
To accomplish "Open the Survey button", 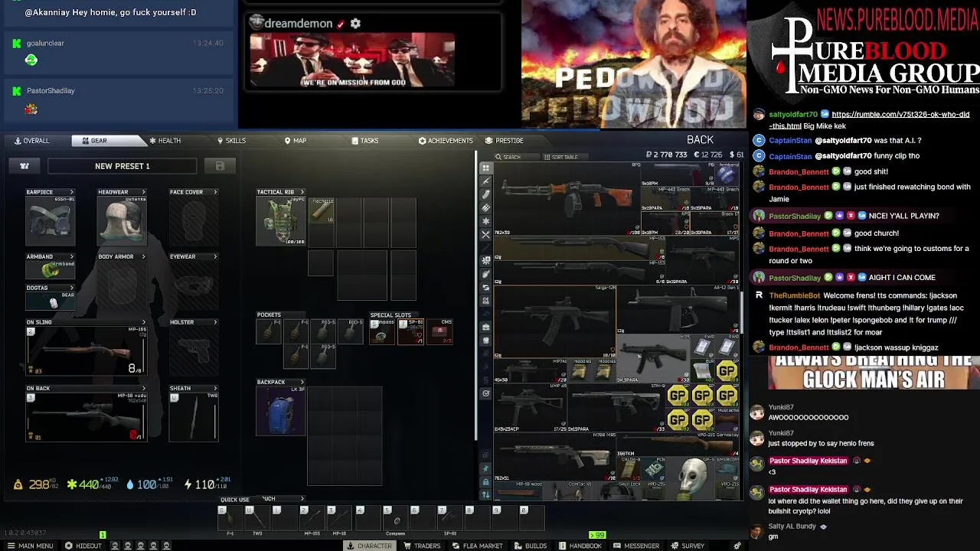I will pos(688,546).
